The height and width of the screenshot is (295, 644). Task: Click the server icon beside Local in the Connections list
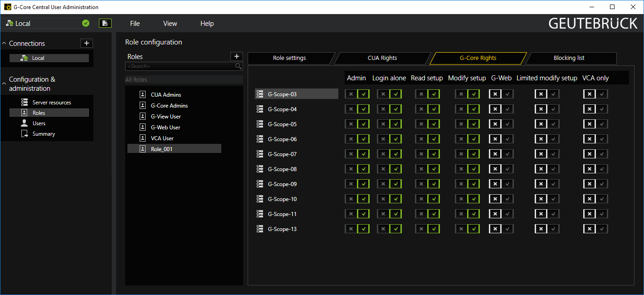24,58
